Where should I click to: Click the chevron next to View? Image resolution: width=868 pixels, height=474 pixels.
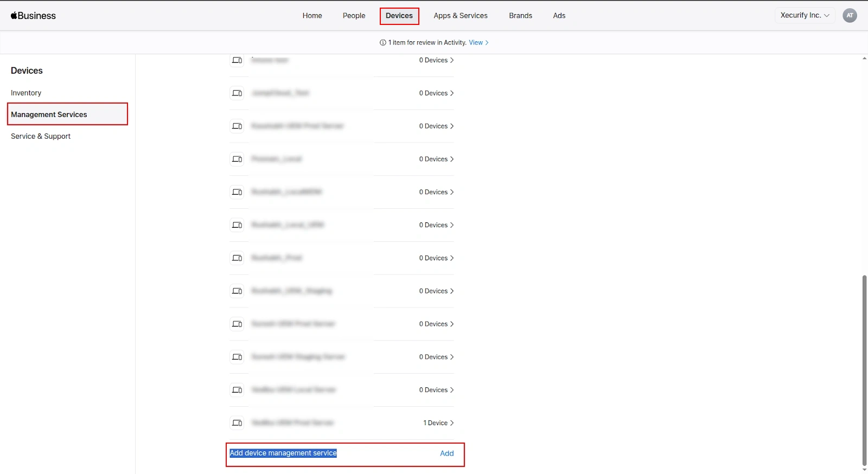click(x=487, y=42)
